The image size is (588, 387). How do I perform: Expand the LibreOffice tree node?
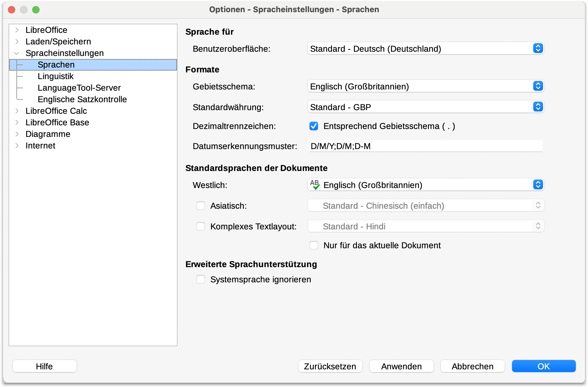tap(17, 30)
